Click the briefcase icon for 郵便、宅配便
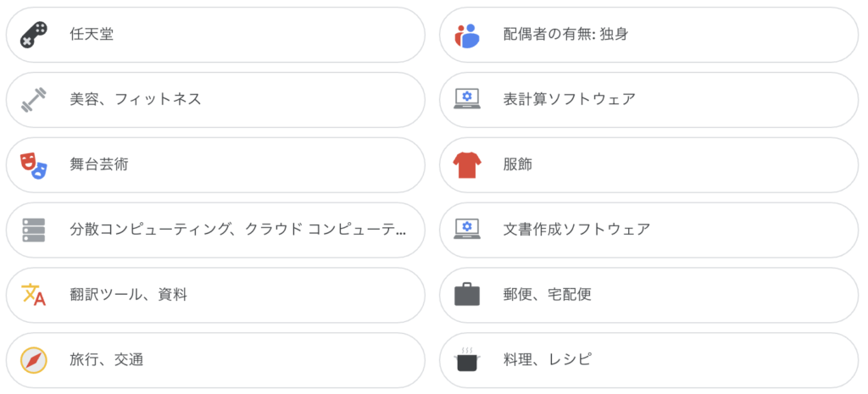 (x=467, y=294)
